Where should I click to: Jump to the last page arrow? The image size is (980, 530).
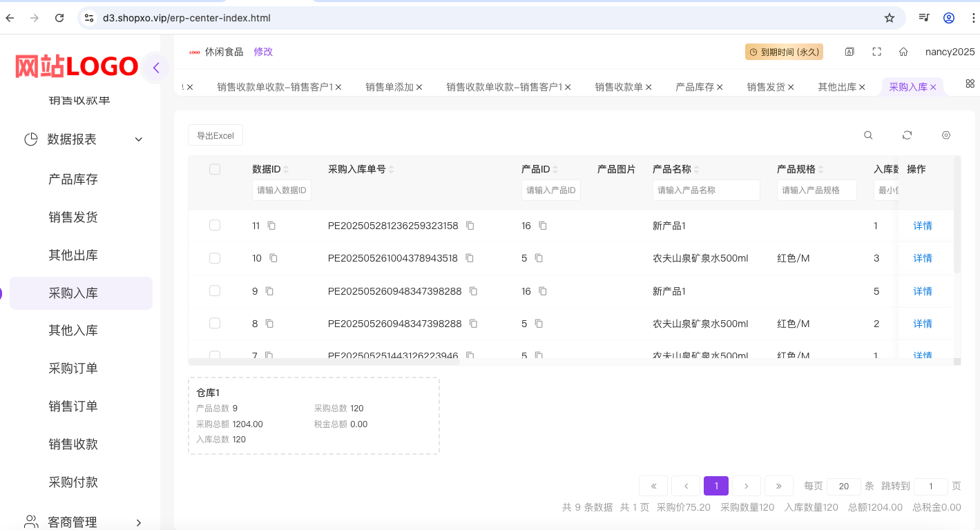pyautogui.click(x=779, y=486)
